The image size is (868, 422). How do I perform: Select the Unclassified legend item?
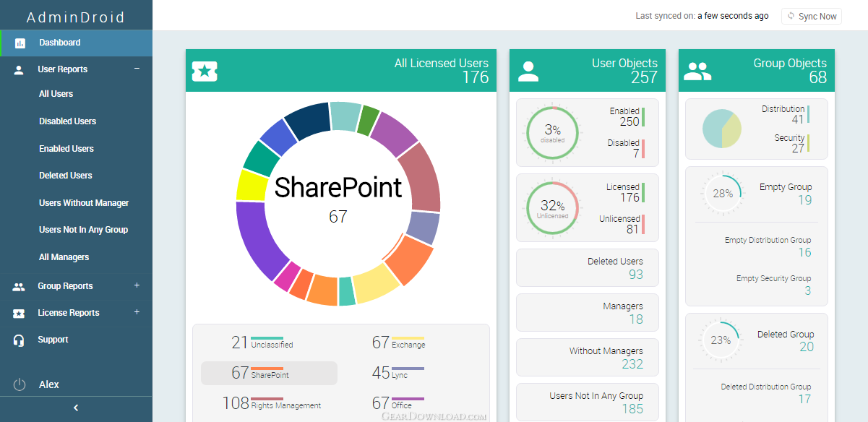tap(262, 343)
